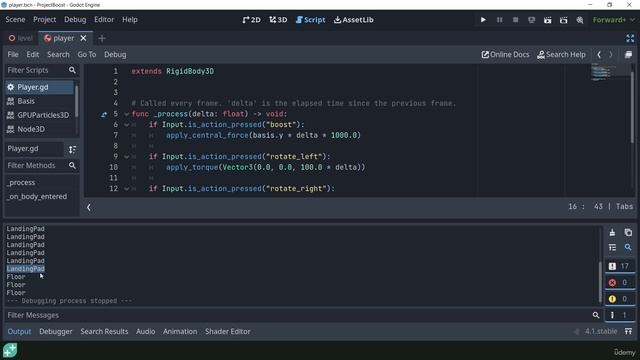
Task: Run a specific scene icon
Action: point(563,20)
